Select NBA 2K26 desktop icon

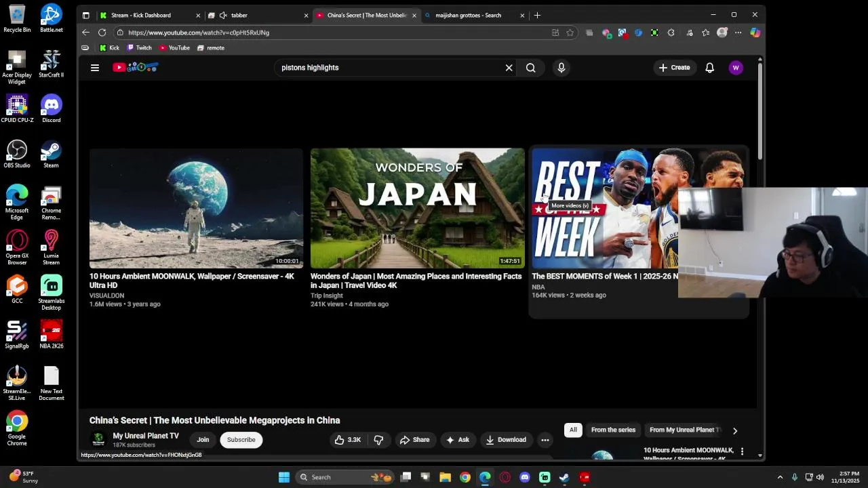[x=51, y=334]
